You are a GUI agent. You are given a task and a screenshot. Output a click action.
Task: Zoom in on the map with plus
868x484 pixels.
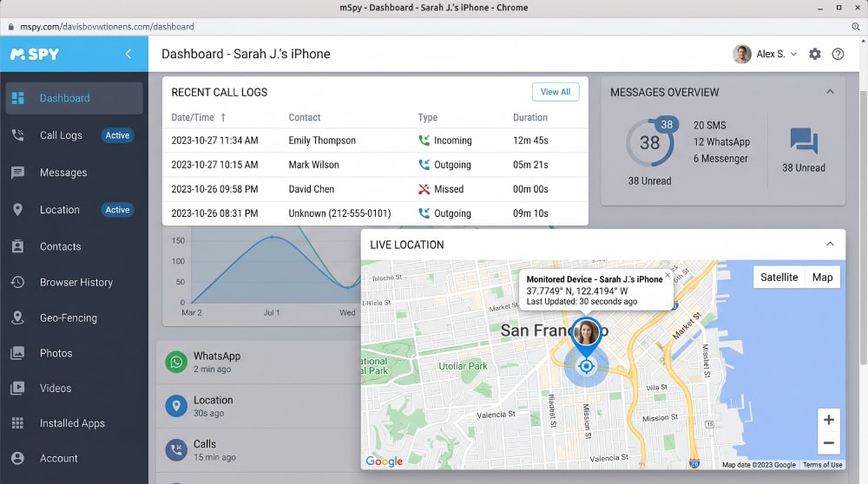click(829, 420)
